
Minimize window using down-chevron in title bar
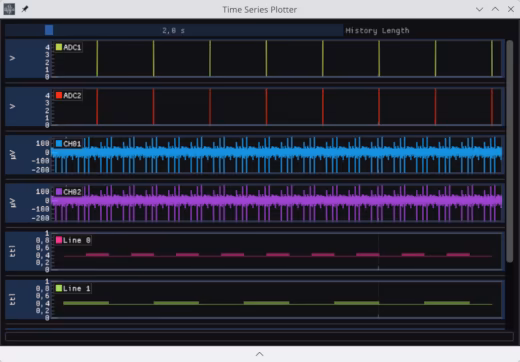479,9
